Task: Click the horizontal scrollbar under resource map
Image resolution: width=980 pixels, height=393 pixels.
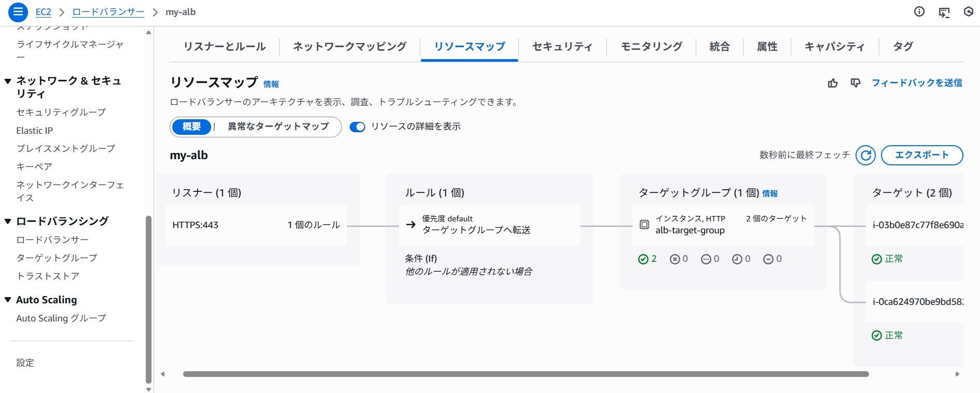Action: 526,374
